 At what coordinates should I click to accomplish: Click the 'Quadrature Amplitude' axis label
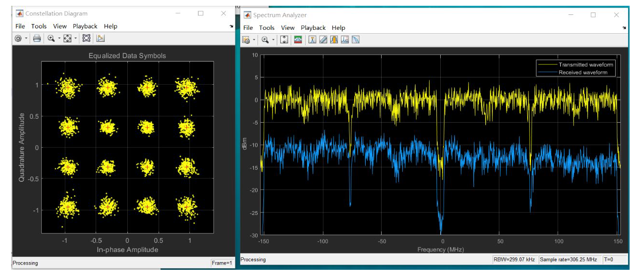tap(22, 147)
